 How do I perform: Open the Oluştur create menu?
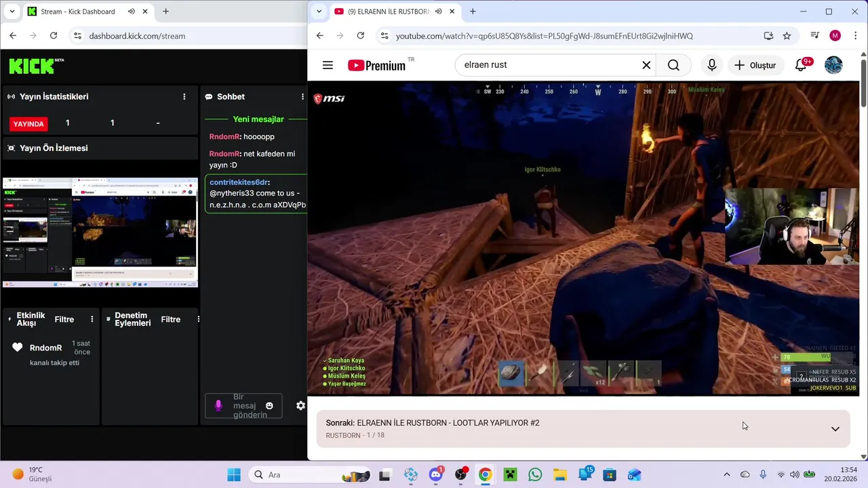click(755, 65)
